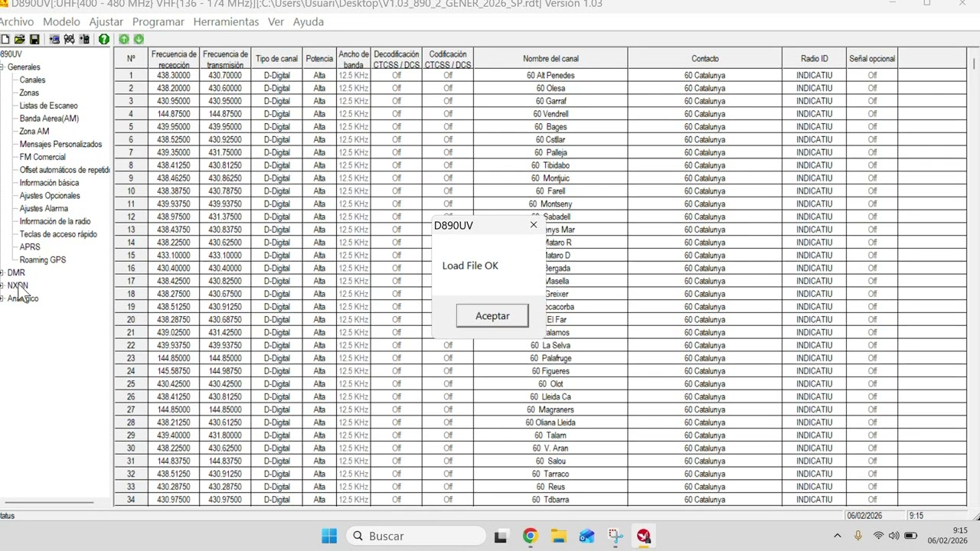The image size is (980, 551).
Task: Click the New file toolbar icon
Action: tap(5, 39)
